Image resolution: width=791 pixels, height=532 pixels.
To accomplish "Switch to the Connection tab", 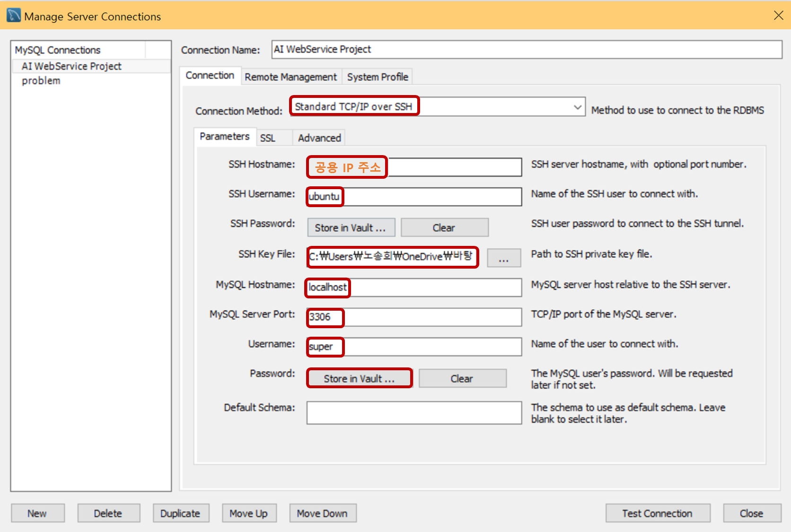I will coord(210,76).
